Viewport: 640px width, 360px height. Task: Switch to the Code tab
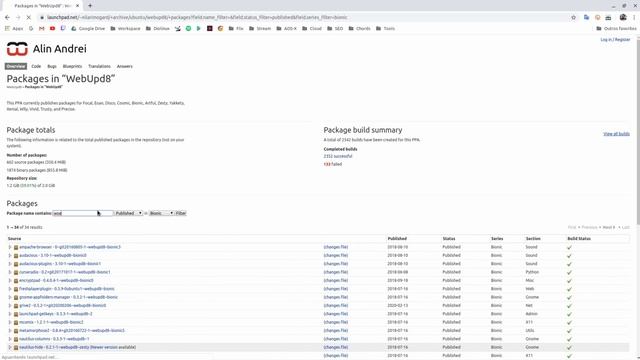(36, 66)
